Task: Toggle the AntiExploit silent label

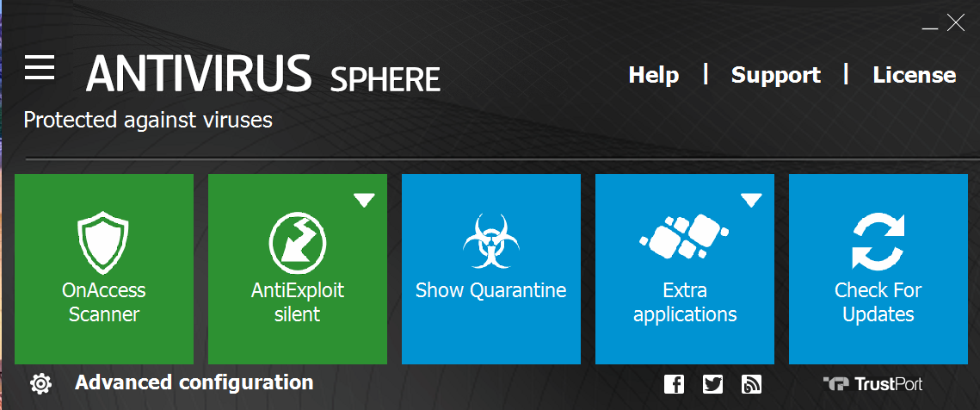Action: coord(298,302)
